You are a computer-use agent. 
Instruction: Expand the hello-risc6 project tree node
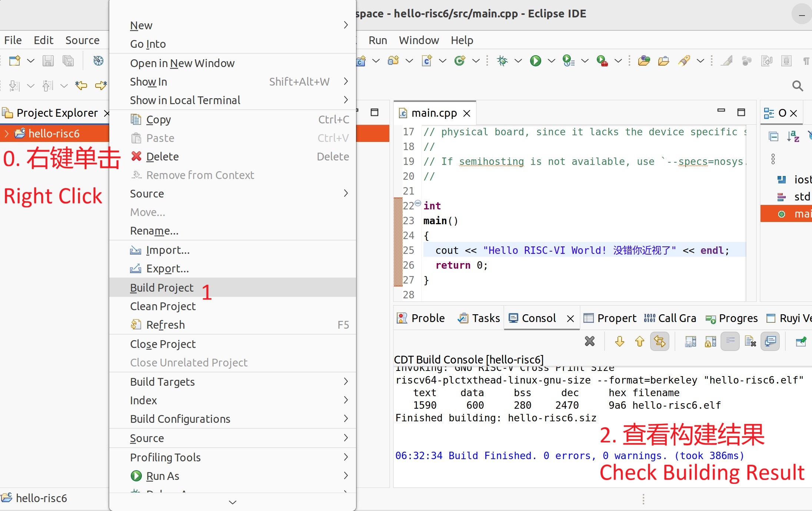[6, 133]
